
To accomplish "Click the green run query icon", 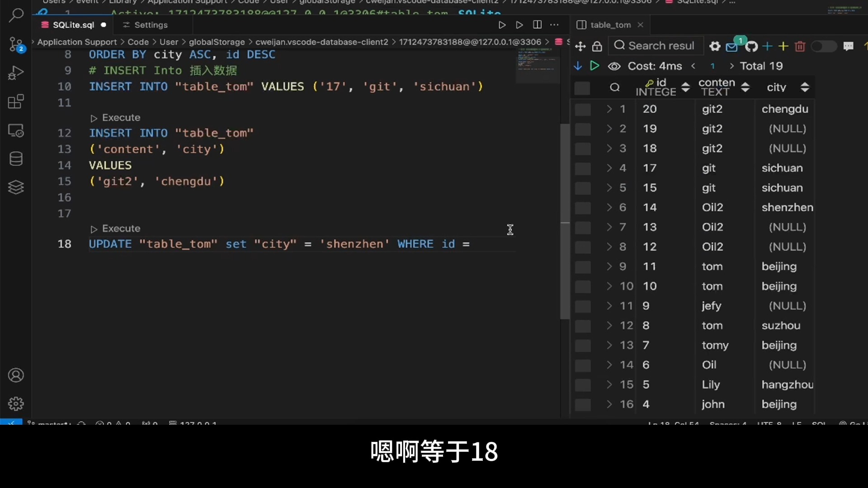I will coord(594,66).
